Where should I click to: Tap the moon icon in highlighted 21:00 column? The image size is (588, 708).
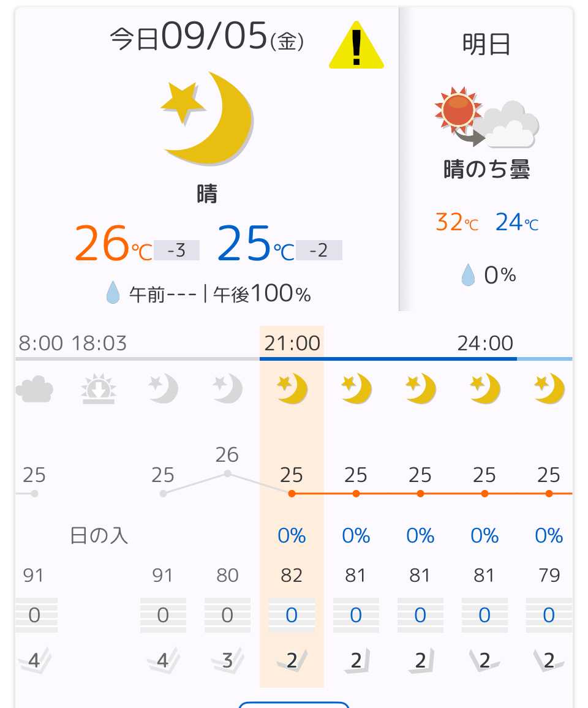coord(292,390)
